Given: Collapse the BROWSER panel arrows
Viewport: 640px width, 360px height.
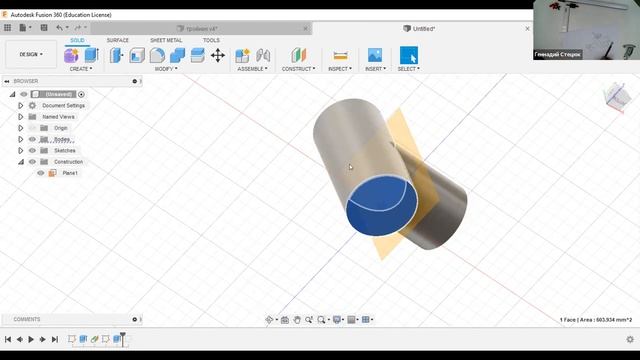Looking at the screenshot, I should click(7, 81).
